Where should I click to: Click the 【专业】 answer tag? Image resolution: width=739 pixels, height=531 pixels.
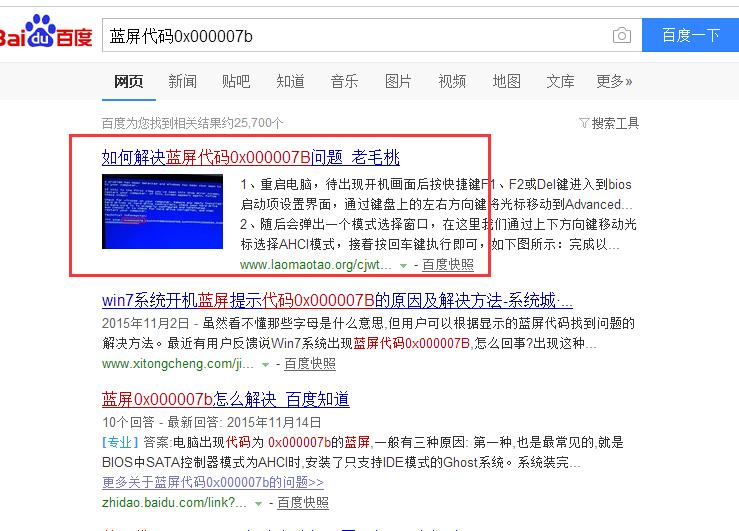(x=120, y=442)
